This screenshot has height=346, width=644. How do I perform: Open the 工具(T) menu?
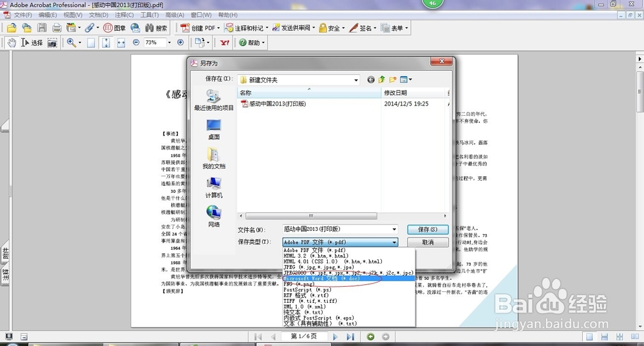coord(149,15)
